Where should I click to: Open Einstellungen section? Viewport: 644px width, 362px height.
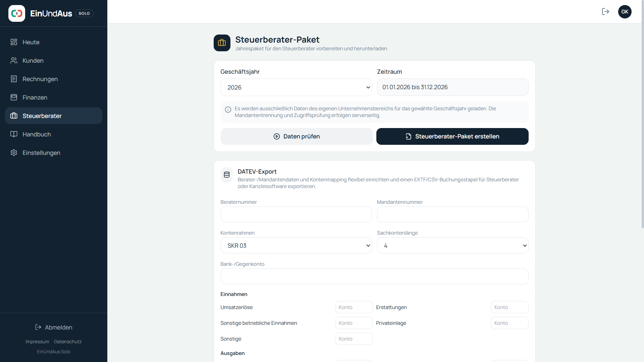(x=54, y=153)
